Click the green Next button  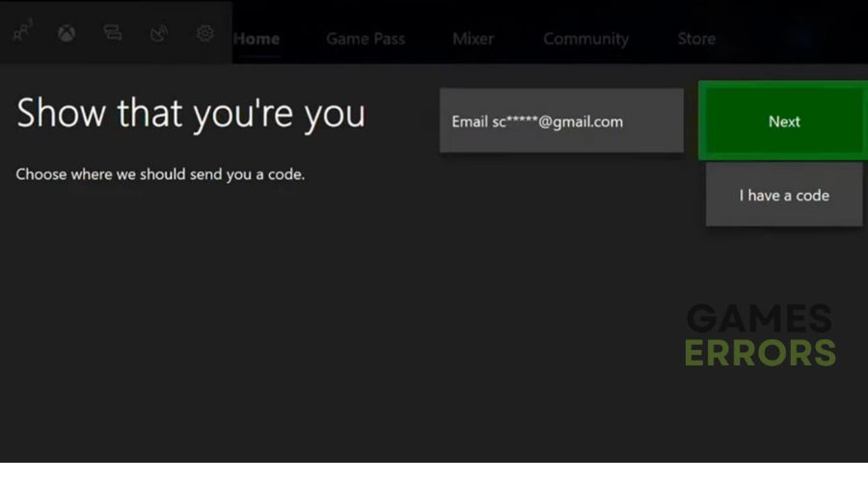click(784, 121)
